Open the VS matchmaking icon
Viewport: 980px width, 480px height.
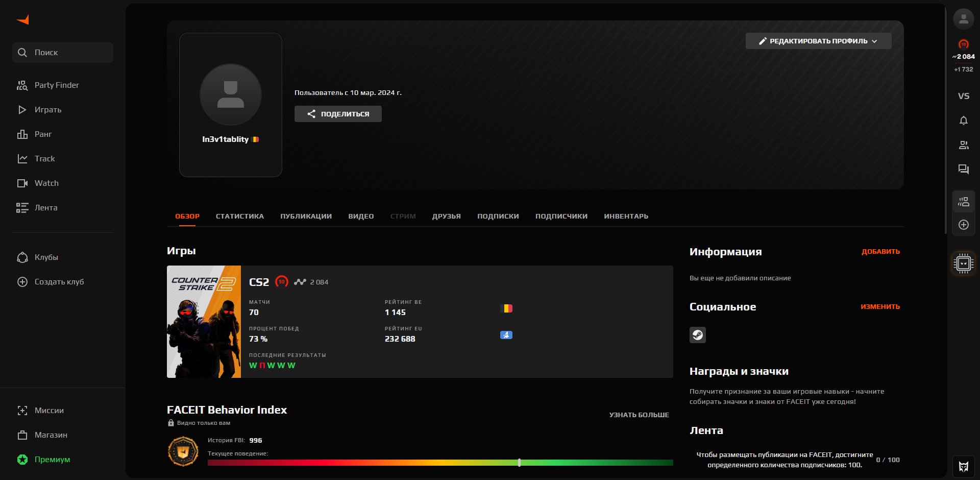tap(963, 96)
